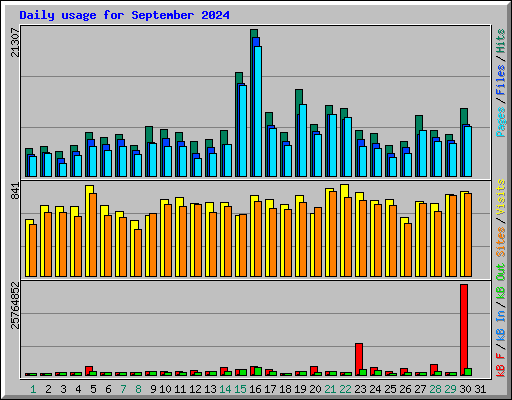Click the cyan pages bar for day 19
Screen dimensions: 512x400
tap(303, 140)
